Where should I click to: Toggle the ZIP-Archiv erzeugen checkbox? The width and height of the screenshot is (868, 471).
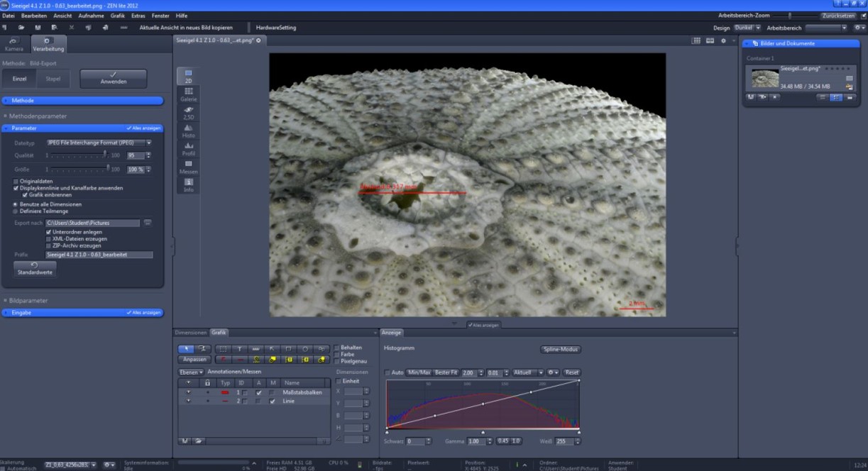(x=48, y=245)
